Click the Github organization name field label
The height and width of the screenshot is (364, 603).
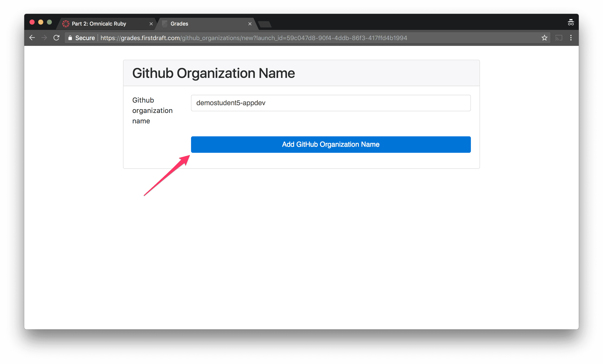(152, 111)
